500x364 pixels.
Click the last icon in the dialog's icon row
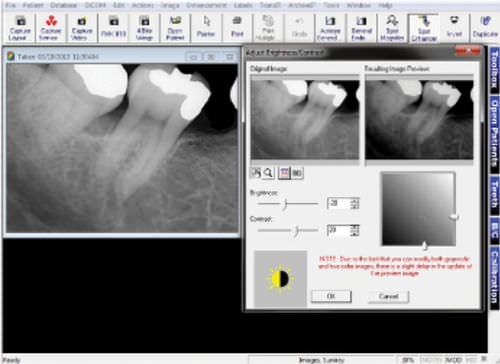tap(297, 173)
